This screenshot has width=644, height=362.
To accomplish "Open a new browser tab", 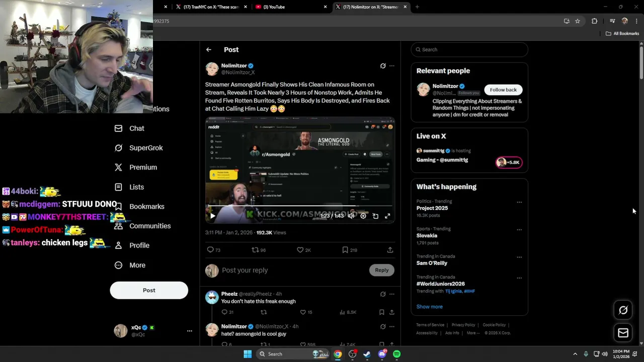I will click(417, 7).
